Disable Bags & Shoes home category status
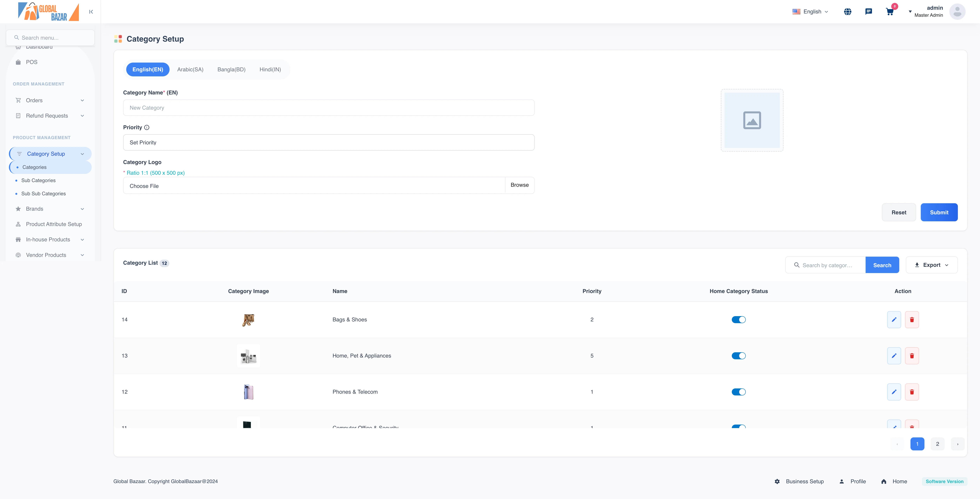The height and width of the screenshot is (499, 980). [x=738, y=320]
